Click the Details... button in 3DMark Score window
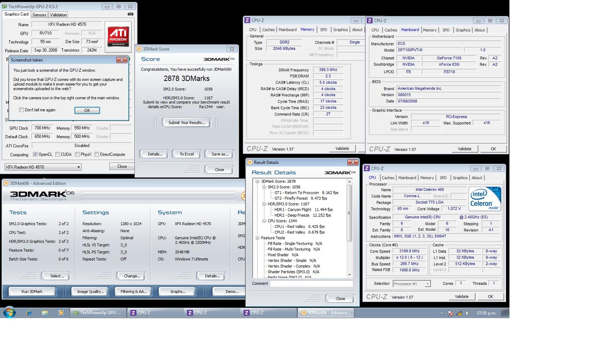 [155, 154]
